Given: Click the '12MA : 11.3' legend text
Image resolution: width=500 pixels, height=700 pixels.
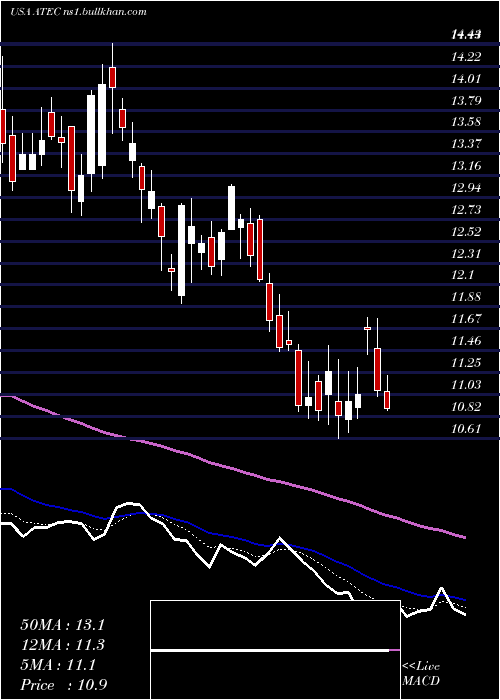Looking at the screenshot, I should click(62, 645).
